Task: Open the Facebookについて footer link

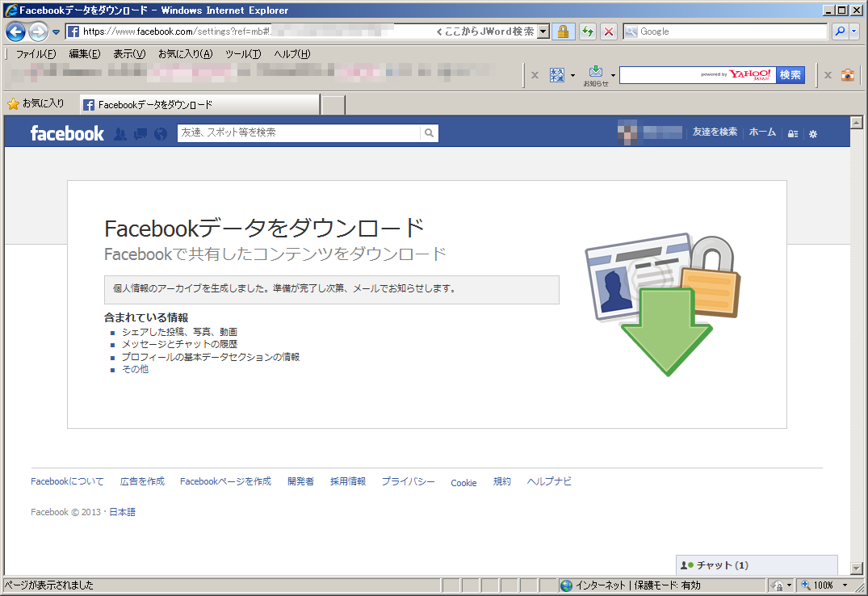Action: (67, 481)
